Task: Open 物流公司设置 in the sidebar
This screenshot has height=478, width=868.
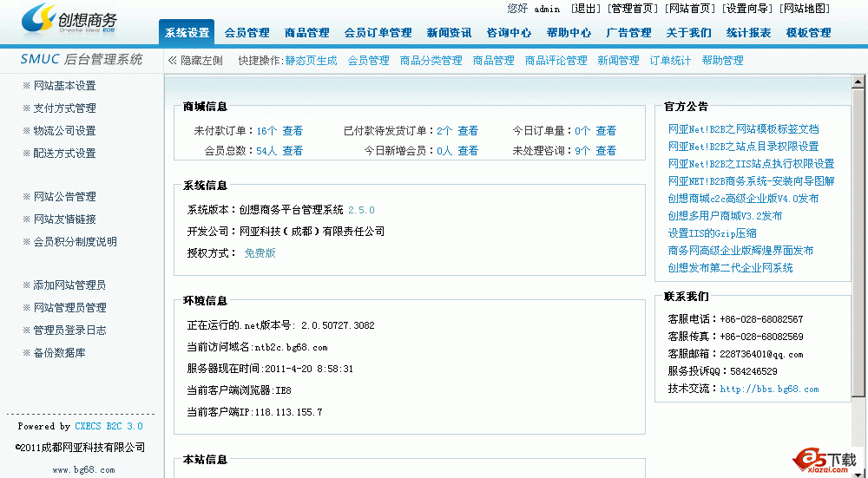Action: (65, 131)
